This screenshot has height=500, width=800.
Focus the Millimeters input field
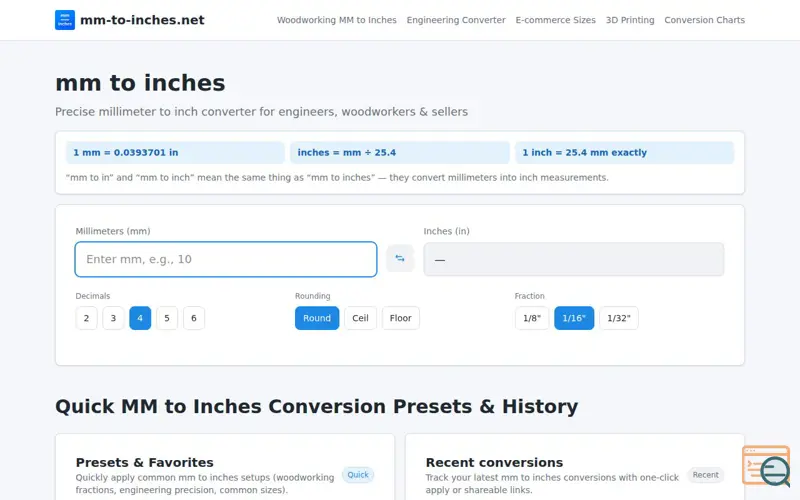[x=226, y=259]
